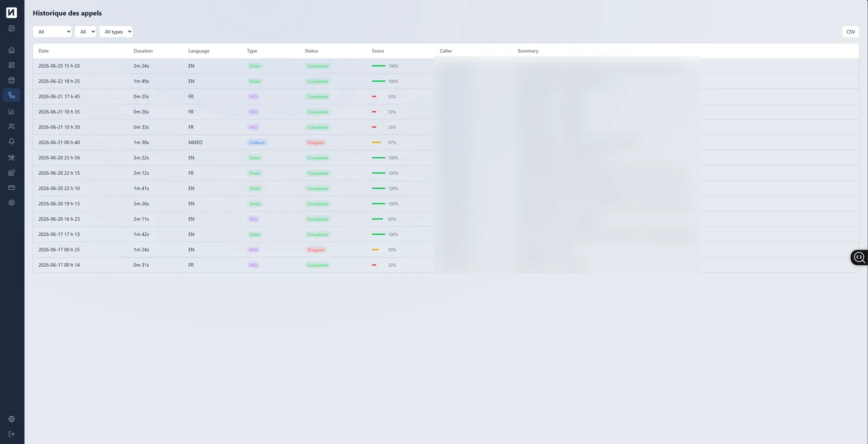
Task: Click the MIXED language cell
Action: 195,143
